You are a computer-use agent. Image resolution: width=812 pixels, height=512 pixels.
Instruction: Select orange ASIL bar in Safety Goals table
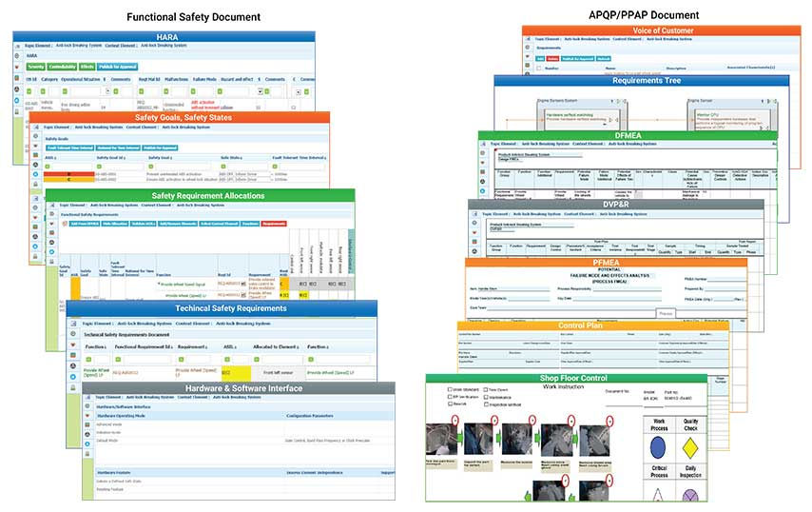click(68, 179)
